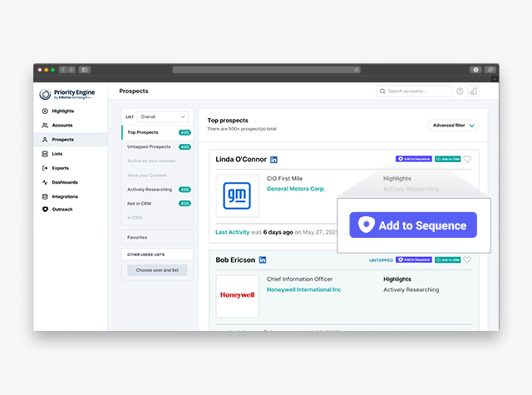This screenshot has width=532, height=395.
Task: Open the Favorites list
Action: tap(157, 237)
